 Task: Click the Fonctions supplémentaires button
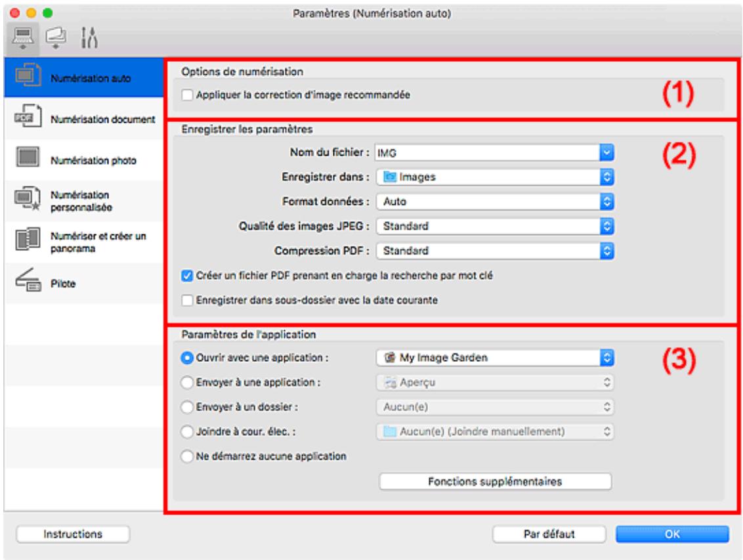[495, 482]
